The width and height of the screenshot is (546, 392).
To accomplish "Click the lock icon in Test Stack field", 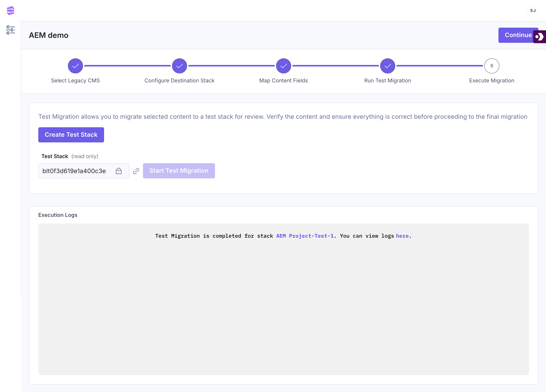I will (119, 171).
